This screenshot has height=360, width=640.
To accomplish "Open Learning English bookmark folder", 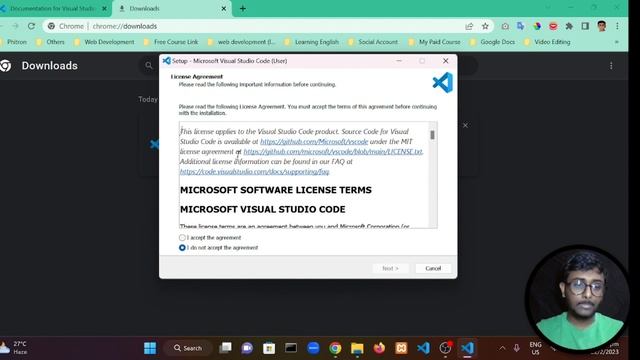I will 312,42.
